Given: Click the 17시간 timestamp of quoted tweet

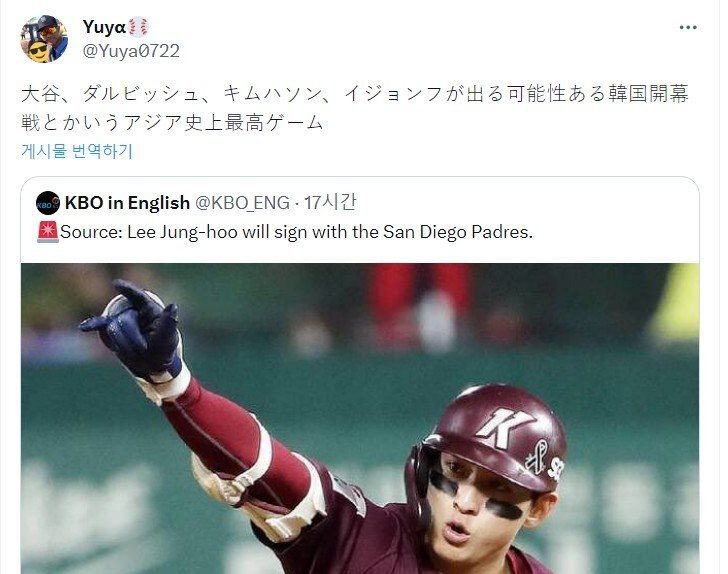Looking at the screenshot, I should click(330, 202).
